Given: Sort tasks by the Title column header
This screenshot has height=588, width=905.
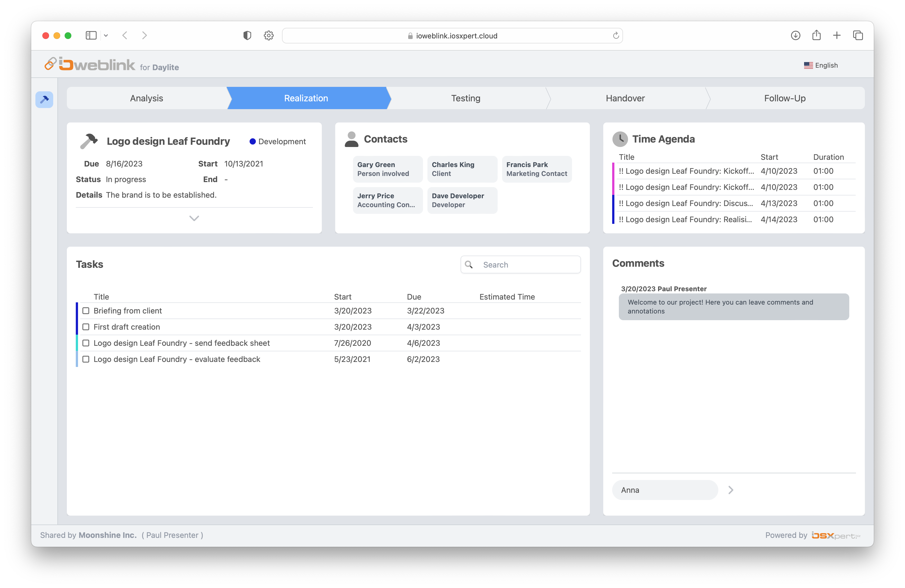Looking at the screenshot, I should point(101,297).
